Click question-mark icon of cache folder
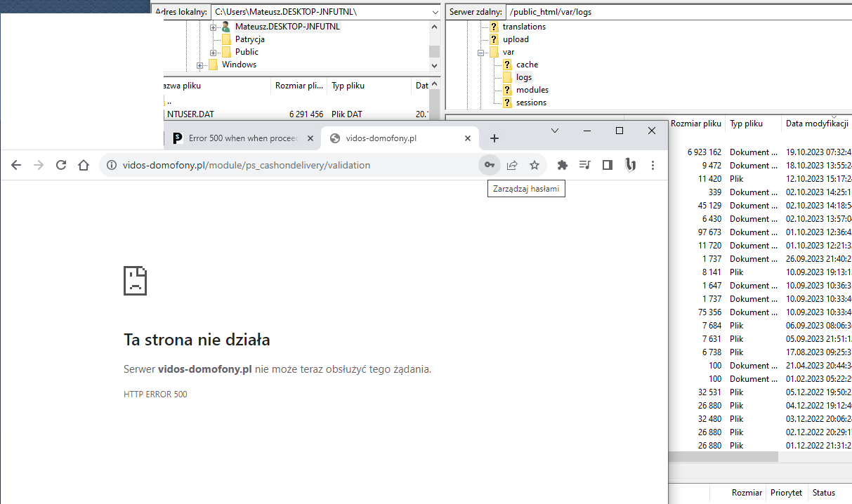The width and height of the screenshot is (852, 504). (x=508, y=65)
